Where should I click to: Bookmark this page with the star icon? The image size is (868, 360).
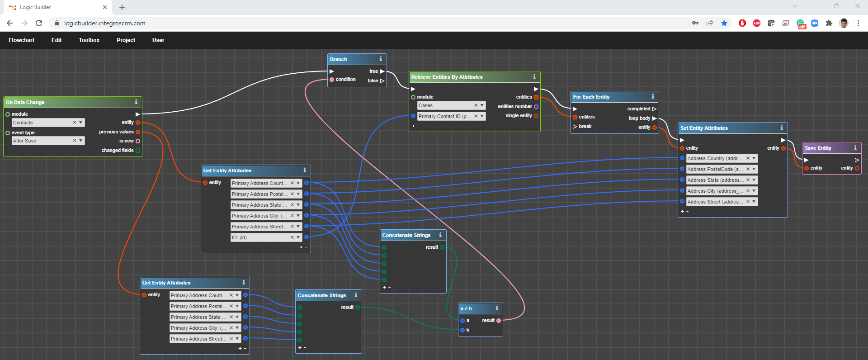724,23
